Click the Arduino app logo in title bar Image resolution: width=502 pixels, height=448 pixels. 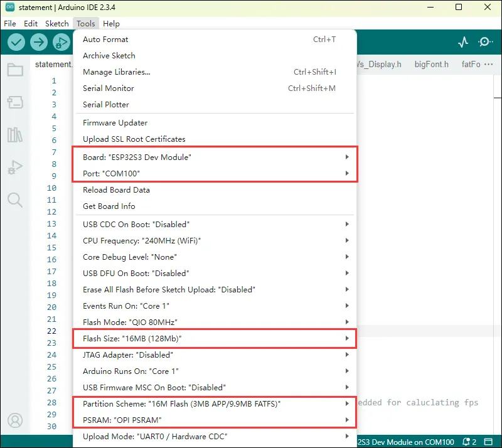10,7
